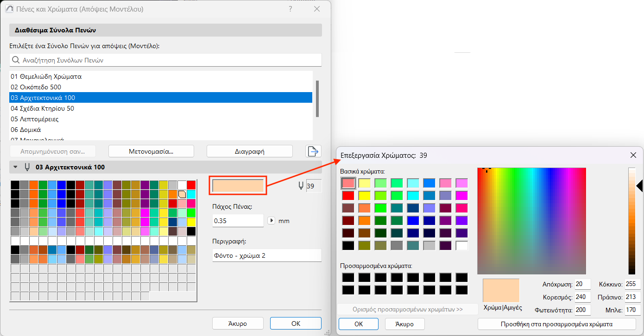Open the unit arrow menu next to Πάχος Πένας

(x=271, y=221)
